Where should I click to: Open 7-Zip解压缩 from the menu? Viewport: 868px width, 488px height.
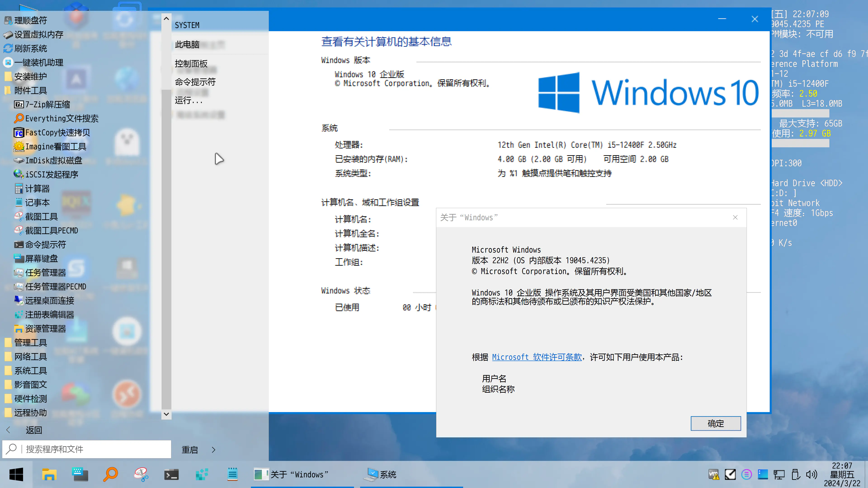coord(47,104)
